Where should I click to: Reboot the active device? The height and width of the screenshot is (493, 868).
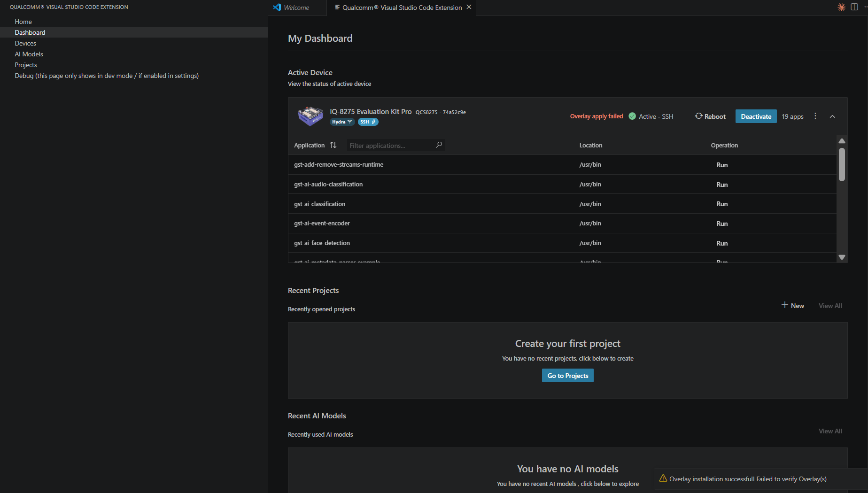tap(710, 116)
